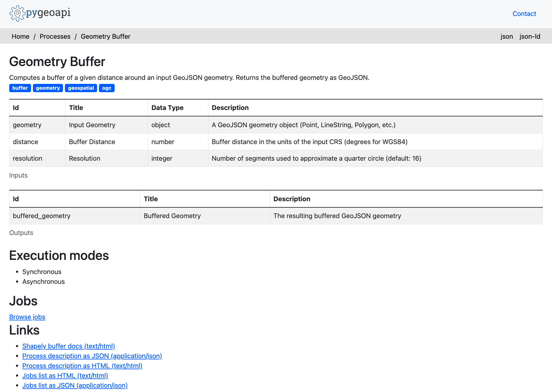Image resolution: width=552 pixels, height=392 pixels.
Task: Open Process description as HTML link
Action: pos(82,366)
